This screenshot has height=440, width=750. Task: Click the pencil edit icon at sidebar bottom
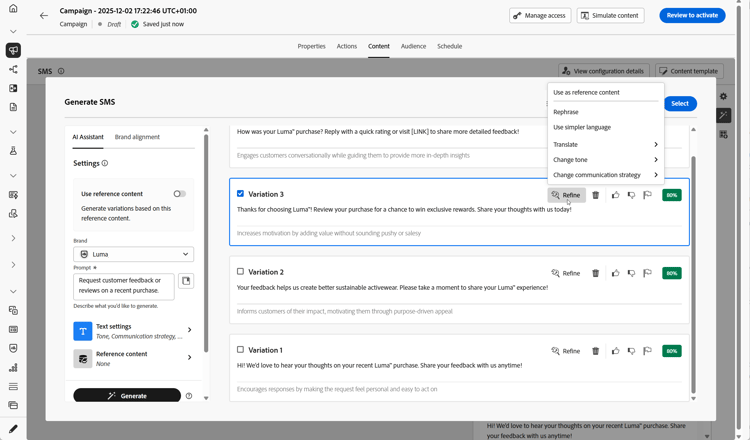coord(13,429)
